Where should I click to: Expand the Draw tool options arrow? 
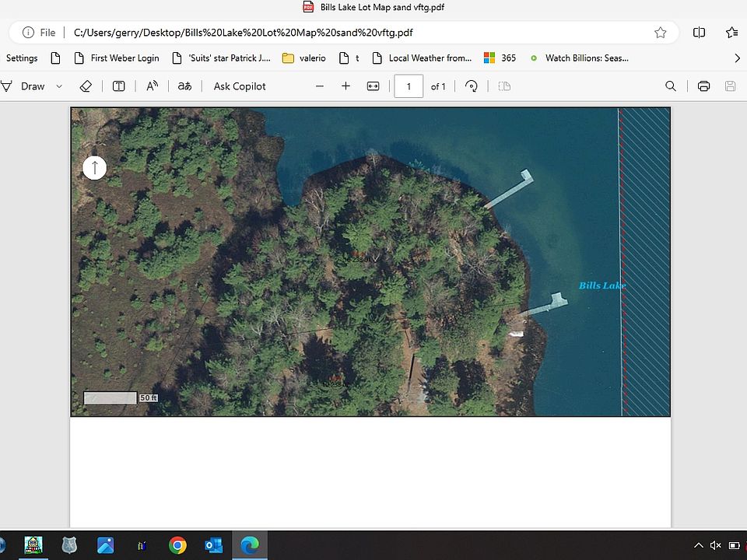click(x=59, y=86)
